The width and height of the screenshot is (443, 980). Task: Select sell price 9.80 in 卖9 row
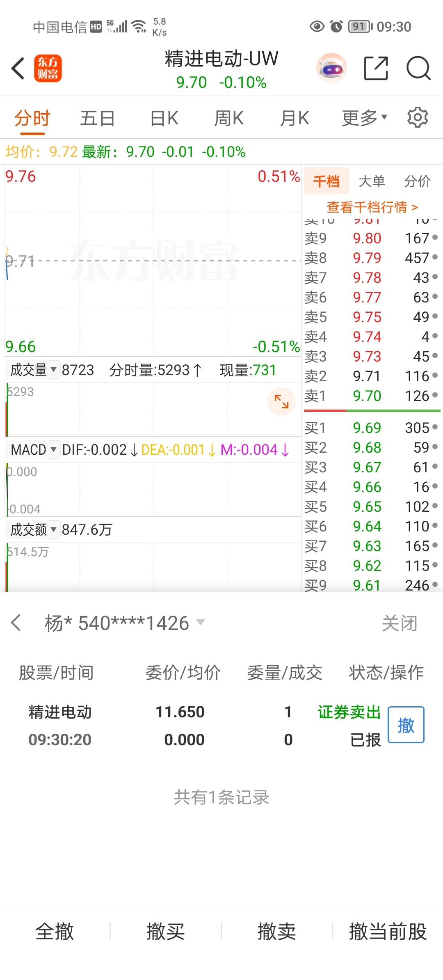coord(367,238)
